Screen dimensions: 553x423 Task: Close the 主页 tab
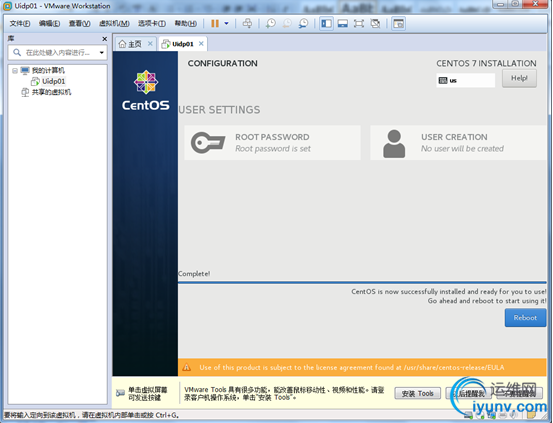(150, 43)
